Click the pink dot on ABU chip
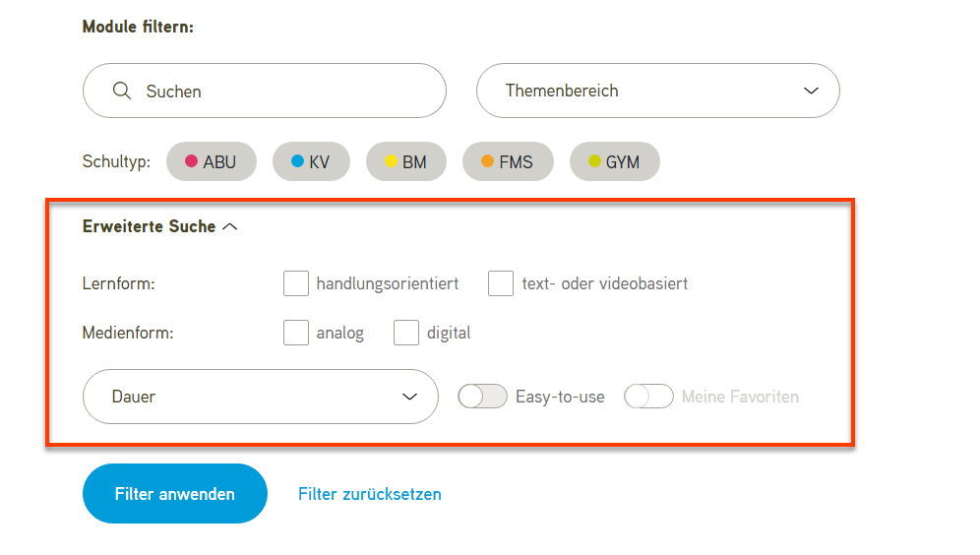 tap(191, 161)
